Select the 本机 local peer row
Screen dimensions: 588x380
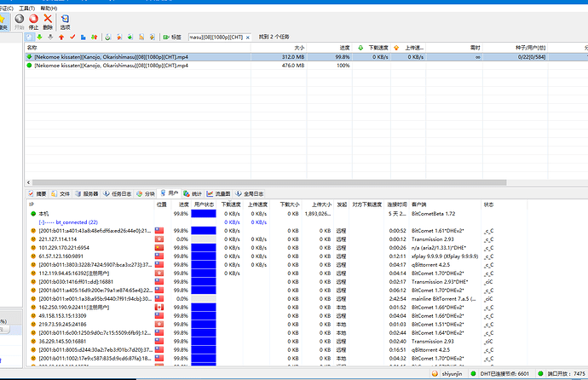(x=277, y=214)
